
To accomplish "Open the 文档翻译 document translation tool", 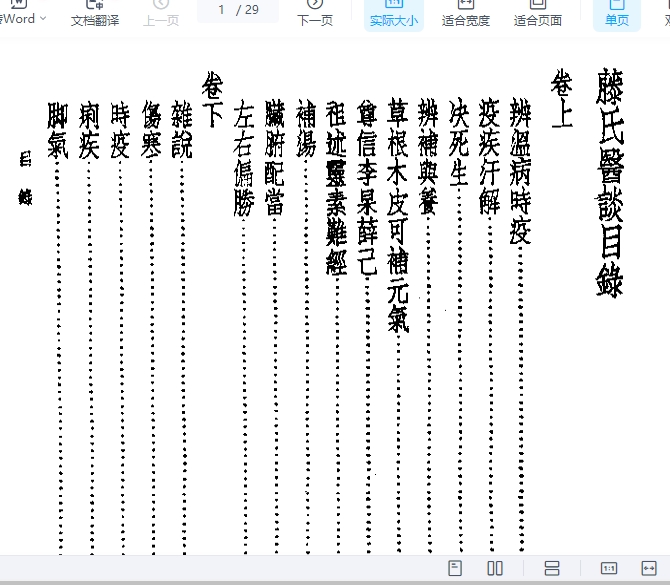I will [95, 14].
